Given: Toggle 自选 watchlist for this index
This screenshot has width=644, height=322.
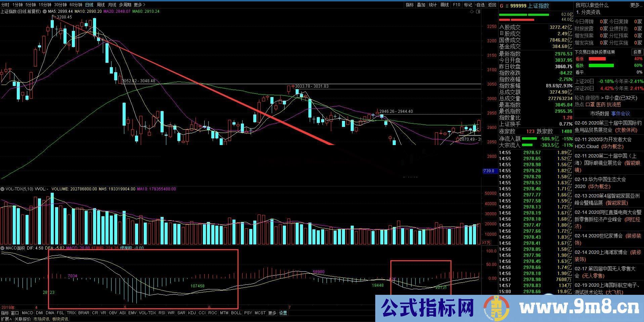Looking at the screenshot, I should point(480,5).
